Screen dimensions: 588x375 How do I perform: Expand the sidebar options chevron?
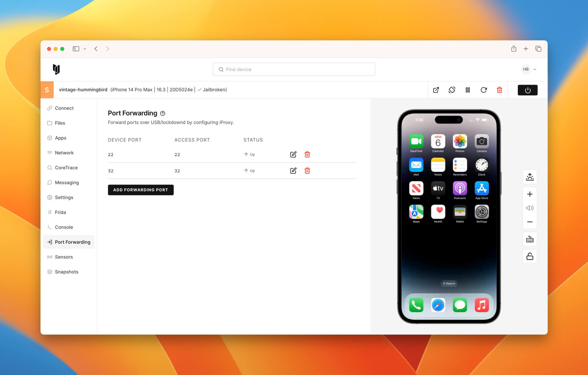(85, 49)
